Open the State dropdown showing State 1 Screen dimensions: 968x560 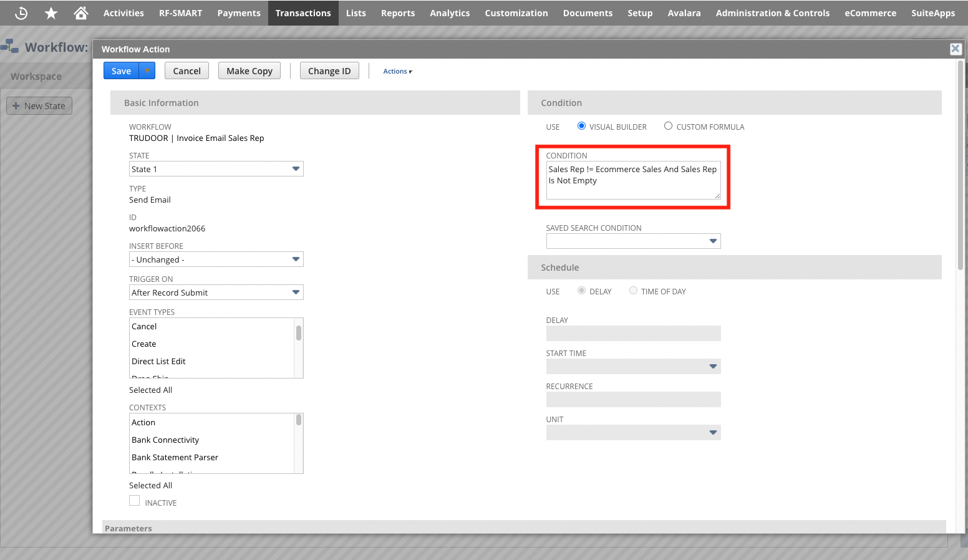295,168
